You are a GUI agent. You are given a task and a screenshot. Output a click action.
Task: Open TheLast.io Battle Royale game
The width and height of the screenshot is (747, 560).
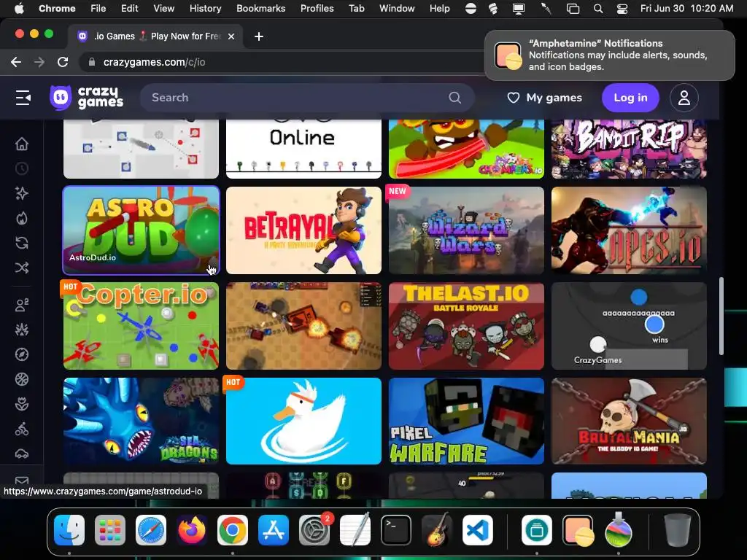466,326
